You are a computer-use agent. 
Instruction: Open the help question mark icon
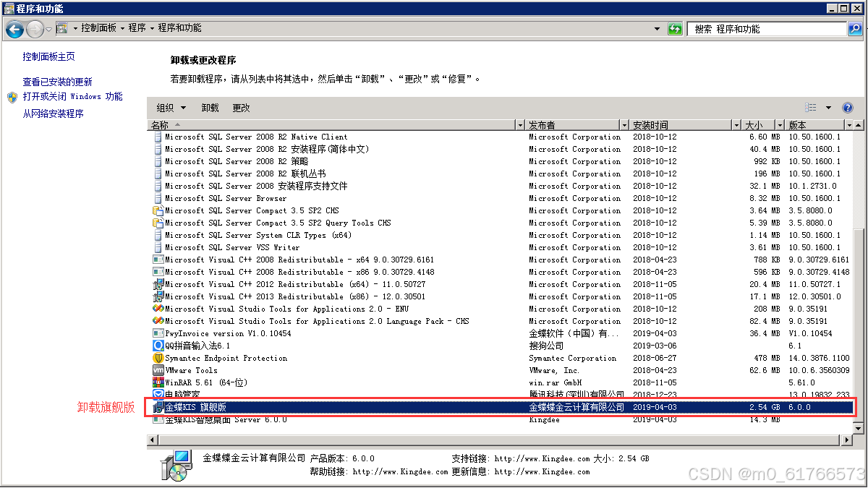click(848, 108)
